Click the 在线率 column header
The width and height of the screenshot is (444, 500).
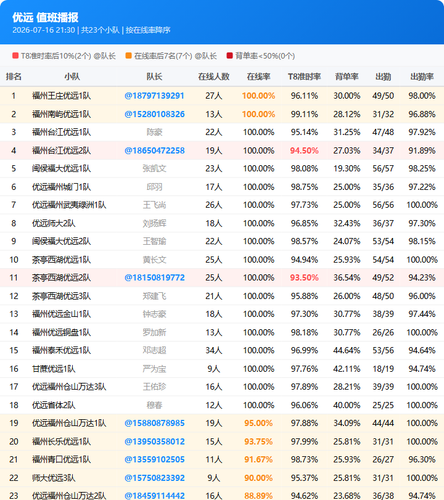[x=258, y=77]
